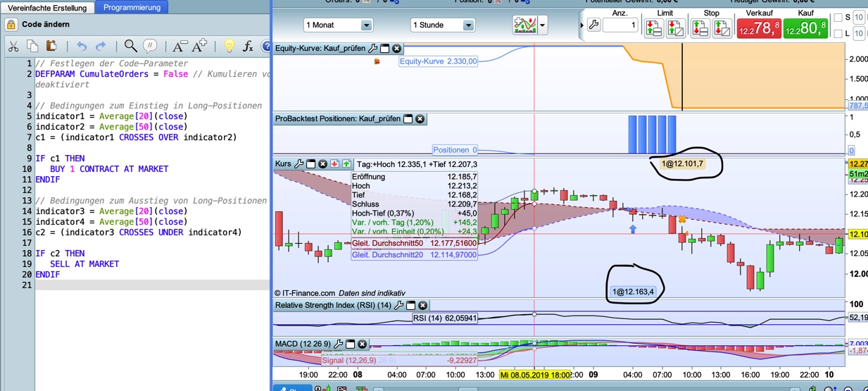Click the light bulb help icon

[x=229, y=46]
